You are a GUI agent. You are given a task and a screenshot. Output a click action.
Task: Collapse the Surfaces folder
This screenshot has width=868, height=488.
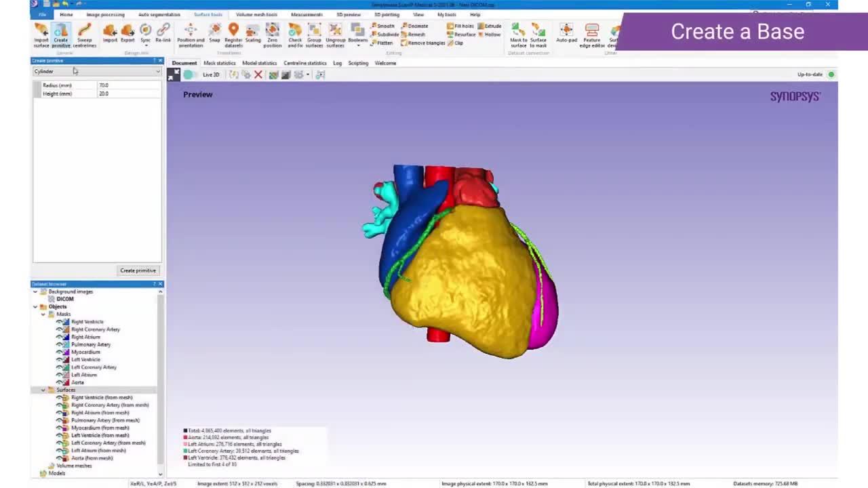point(43,390)
